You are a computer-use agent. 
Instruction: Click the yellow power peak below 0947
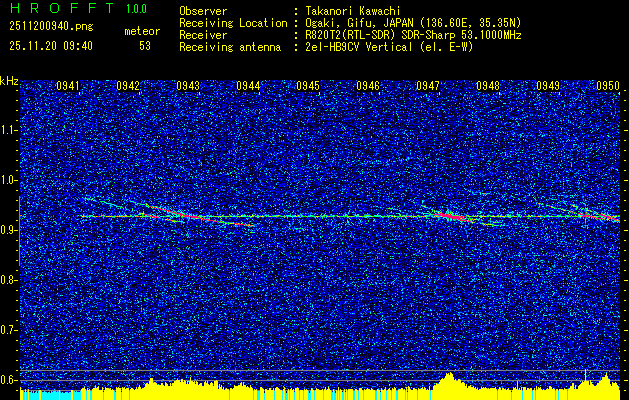[448, 386]
